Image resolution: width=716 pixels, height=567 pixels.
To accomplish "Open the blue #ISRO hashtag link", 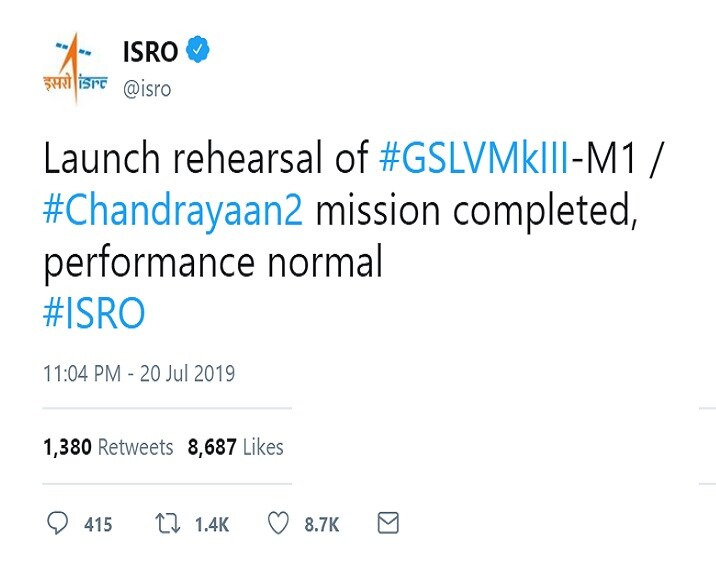I will pyautogui.click(x=95, y=313).
